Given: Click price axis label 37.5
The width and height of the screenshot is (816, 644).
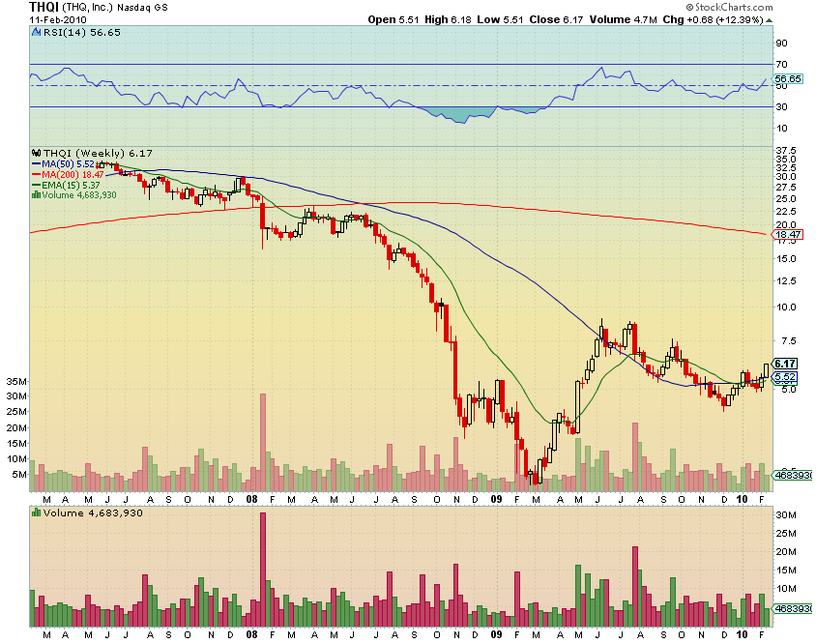Looking at the screenshot, I should pyautogui.click(x=786, y=151).
